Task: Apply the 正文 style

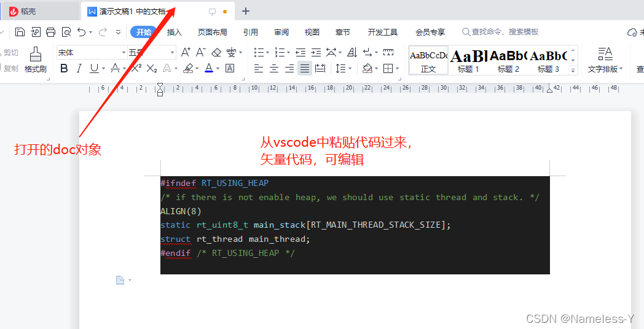Action: point(428,60)
